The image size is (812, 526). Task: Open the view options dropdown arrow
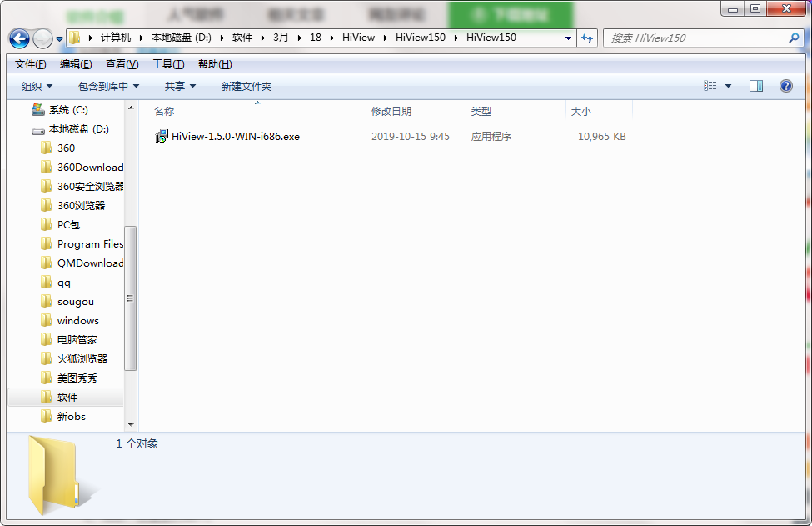(728, 86)
